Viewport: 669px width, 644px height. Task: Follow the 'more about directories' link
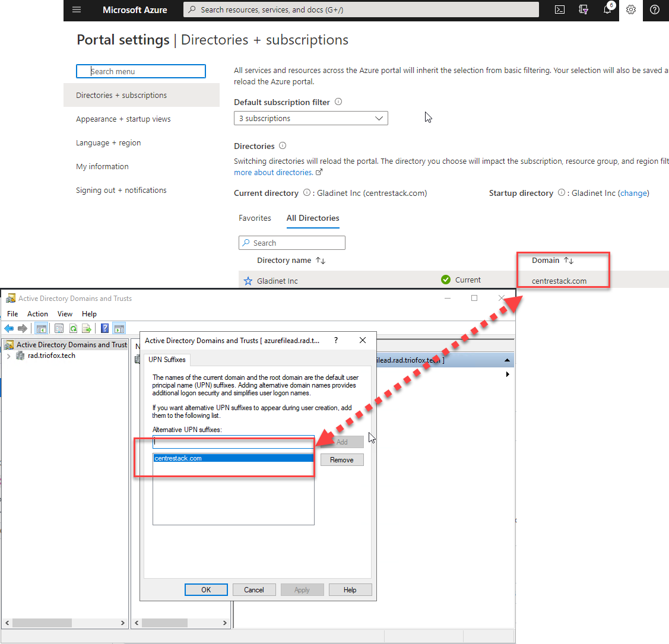point(273,172)
